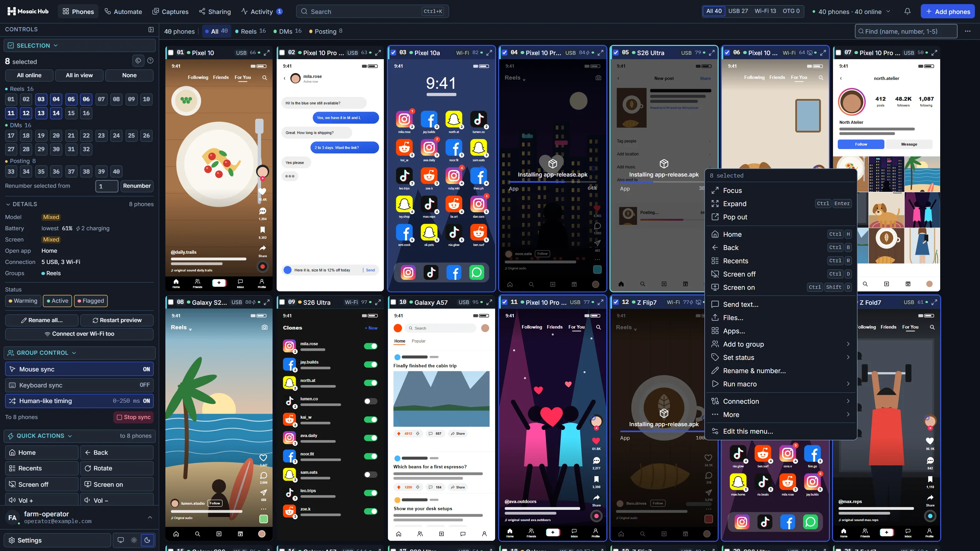Collapse the Controls sidebar panel icon

coord(151,29)
